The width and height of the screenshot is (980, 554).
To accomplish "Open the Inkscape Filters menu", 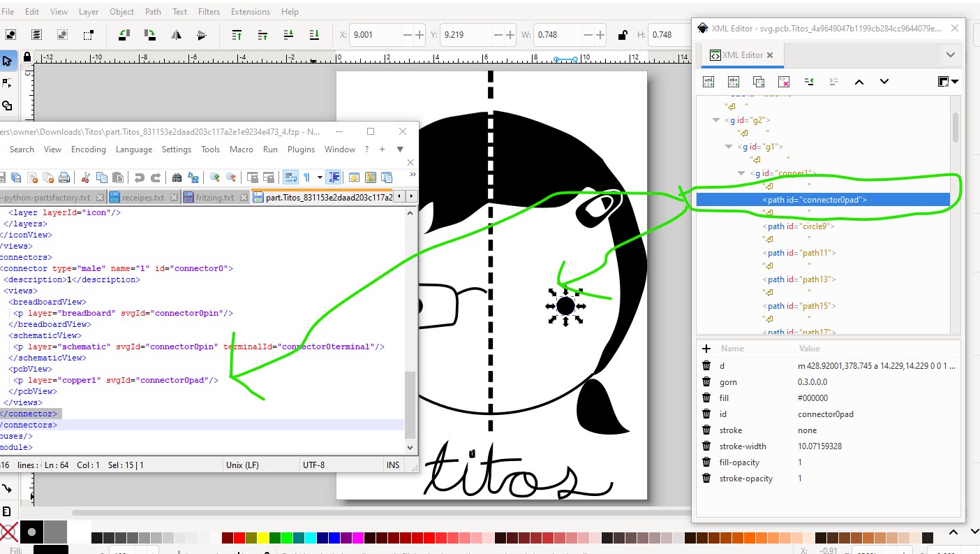I will (x=208, y=12).
